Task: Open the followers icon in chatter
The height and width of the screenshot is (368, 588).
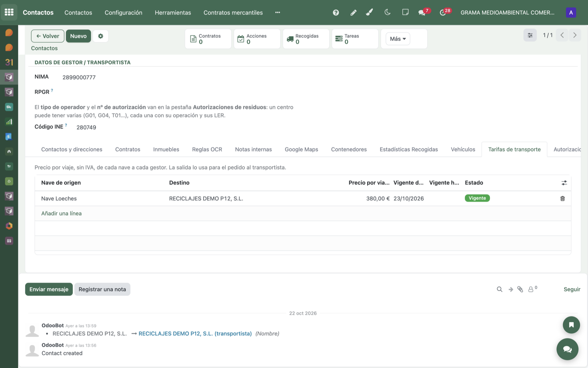Action: pos(533,289)
